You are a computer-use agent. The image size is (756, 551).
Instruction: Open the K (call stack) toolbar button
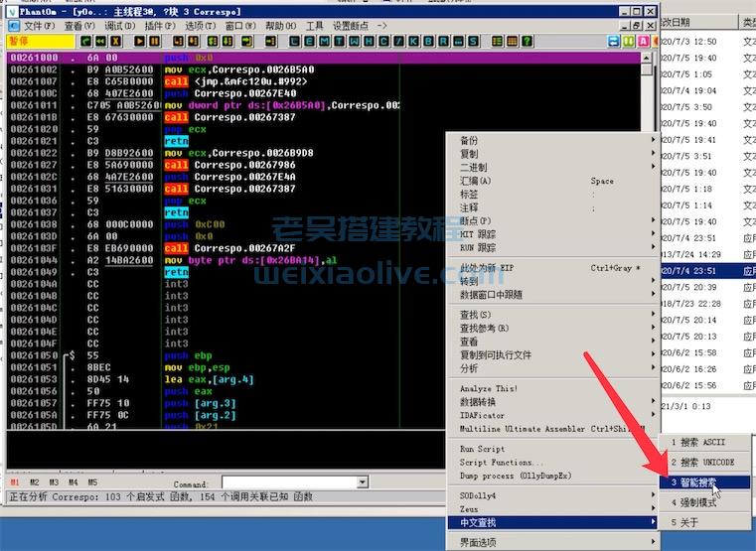click(x=414, y=41)
